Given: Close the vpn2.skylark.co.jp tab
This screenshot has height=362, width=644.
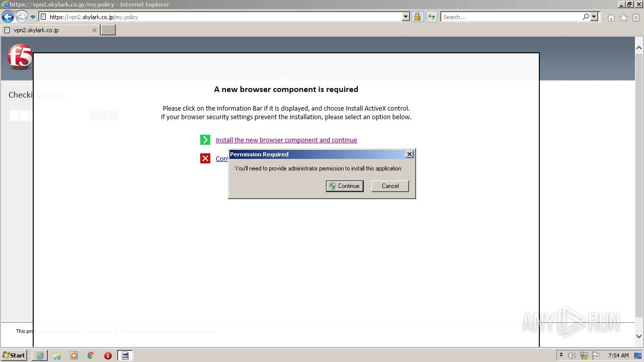Looking at the screenshot, I should [x=95, y=30].
